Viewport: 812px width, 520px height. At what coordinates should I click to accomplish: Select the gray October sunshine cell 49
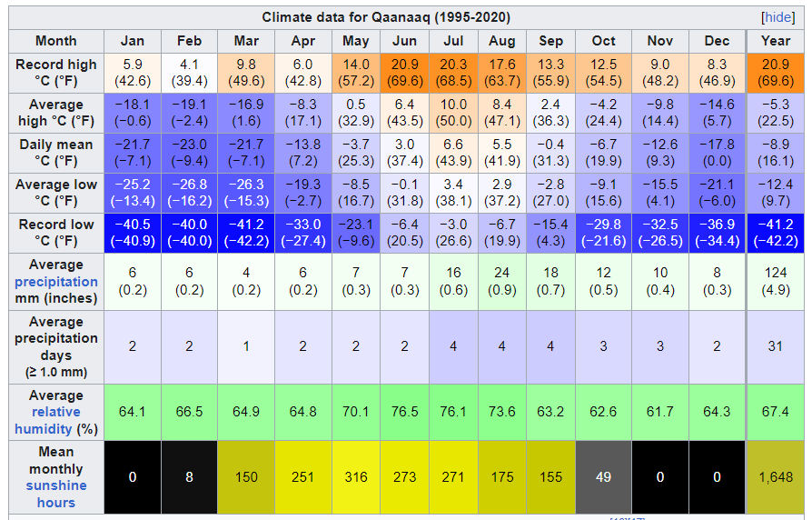[x=603, y=477]
